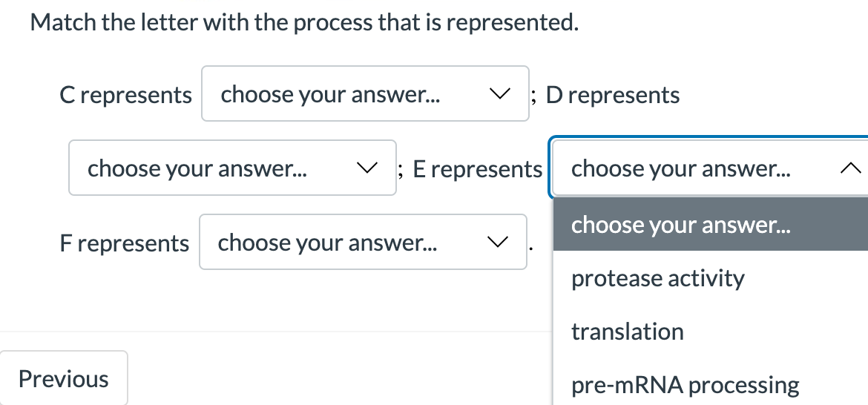This screenshot has height=405, width=868.
Task: Open the C represents dropdown
Action: 364,94
